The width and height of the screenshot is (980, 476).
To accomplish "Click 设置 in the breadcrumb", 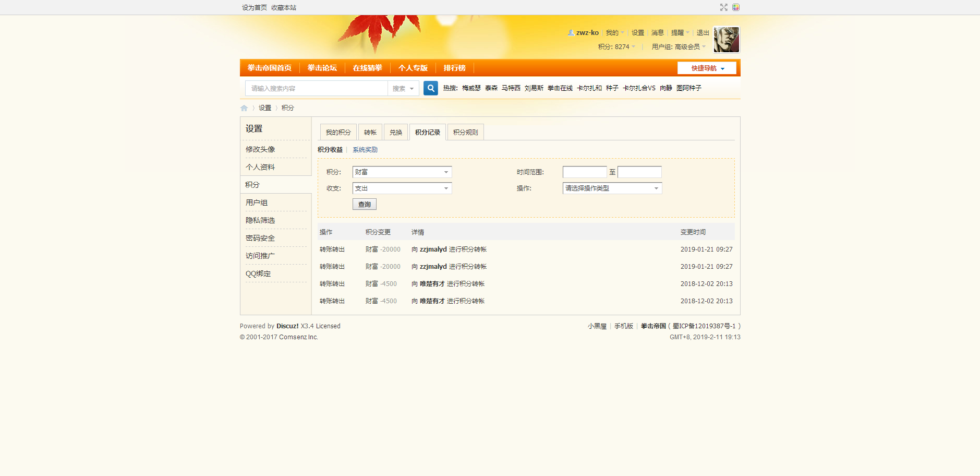I will [265, 108].
